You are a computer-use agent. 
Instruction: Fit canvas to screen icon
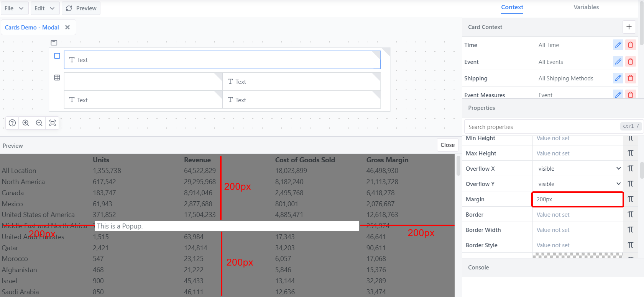tap(53, 123)
